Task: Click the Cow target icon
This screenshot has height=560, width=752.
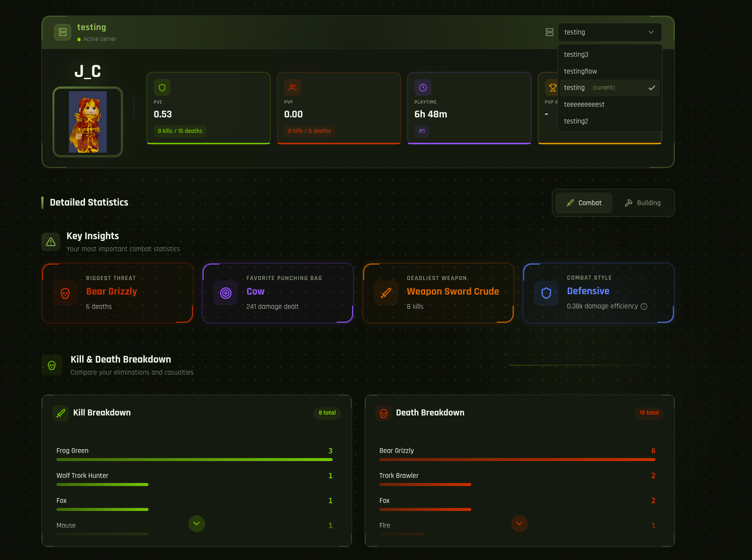Action: coord(226,293)
